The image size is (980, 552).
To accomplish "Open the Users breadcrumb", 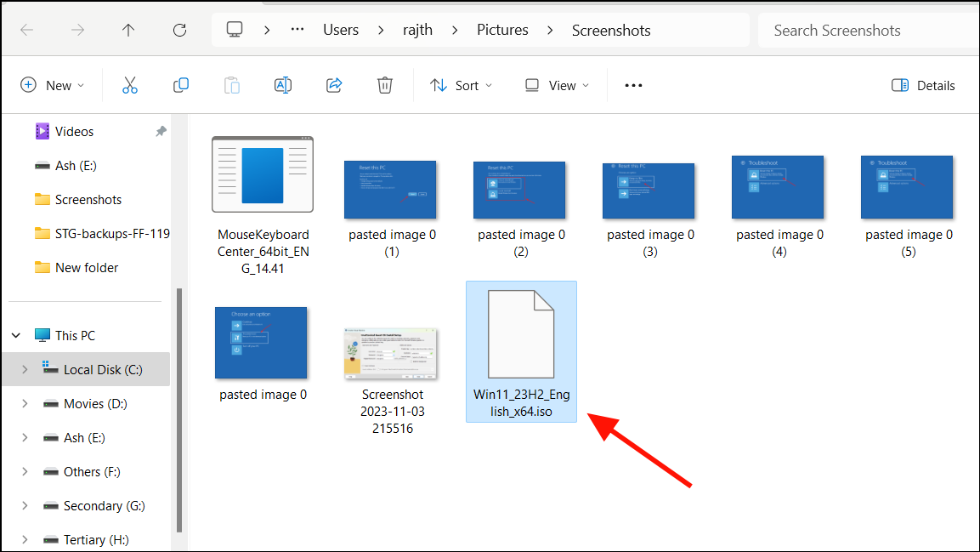I will (x=341, y=30).
